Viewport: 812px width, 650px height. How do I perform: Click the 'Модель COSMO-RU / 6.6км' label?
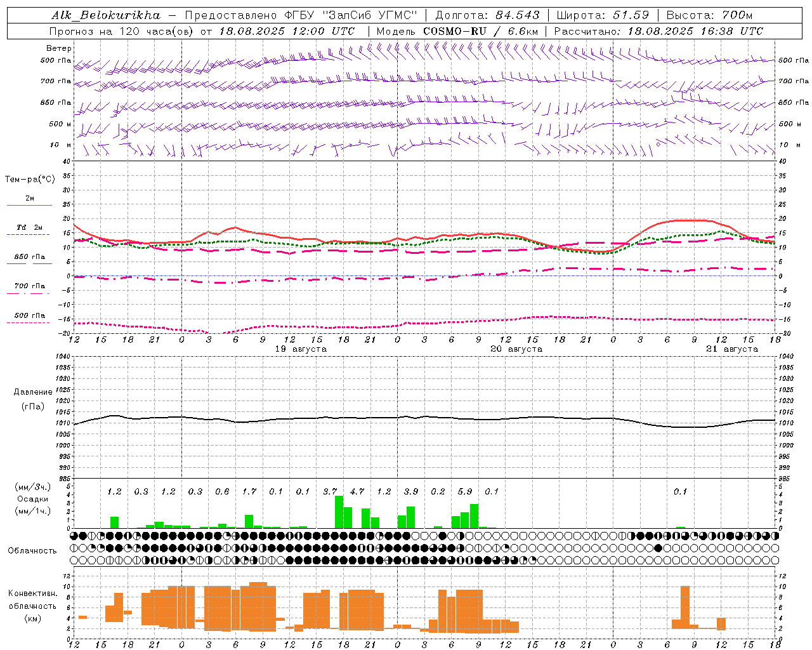[457, 31]
